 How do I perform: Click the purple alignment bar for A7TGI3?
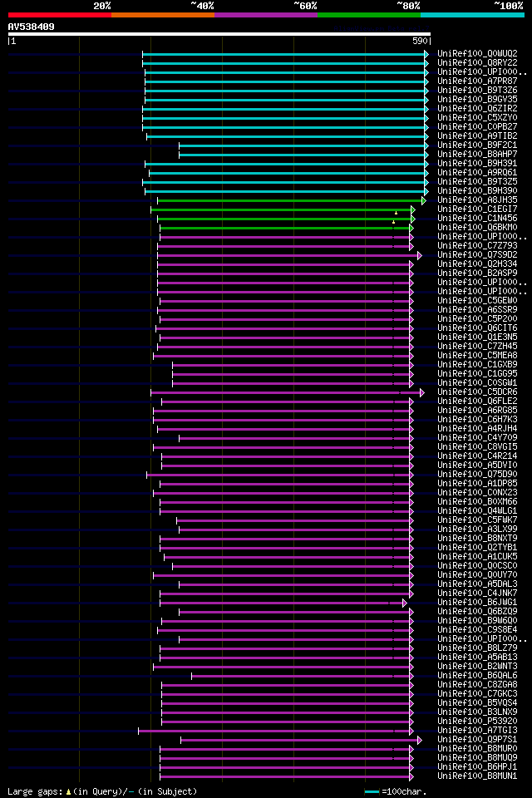tap(275, 731)
